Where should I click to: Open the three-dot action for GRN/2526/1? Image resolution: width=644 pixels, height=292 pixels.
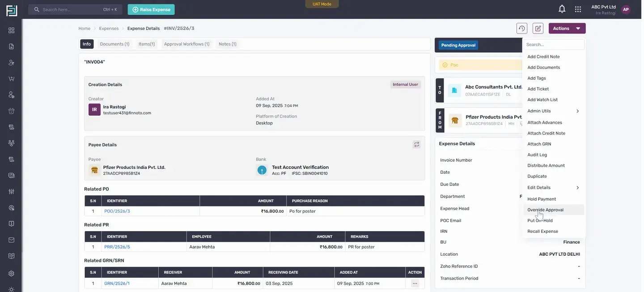[415, 283]
